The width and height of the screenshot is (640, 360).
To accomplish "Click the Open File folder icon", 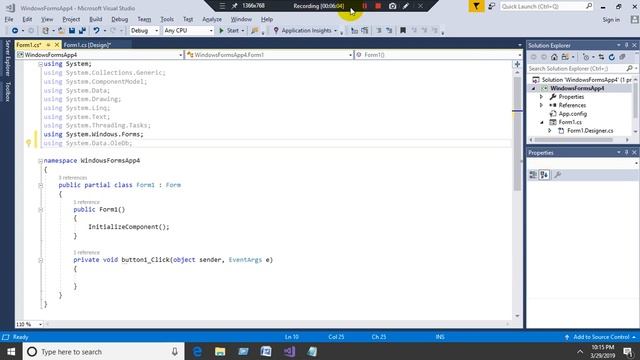I will pos(61,31).
